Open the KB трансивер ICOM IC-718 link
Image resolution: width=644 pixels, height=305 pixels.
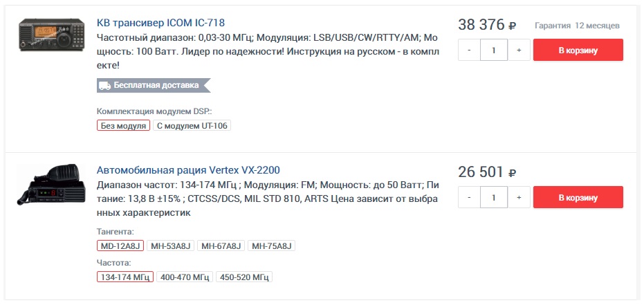160,22
